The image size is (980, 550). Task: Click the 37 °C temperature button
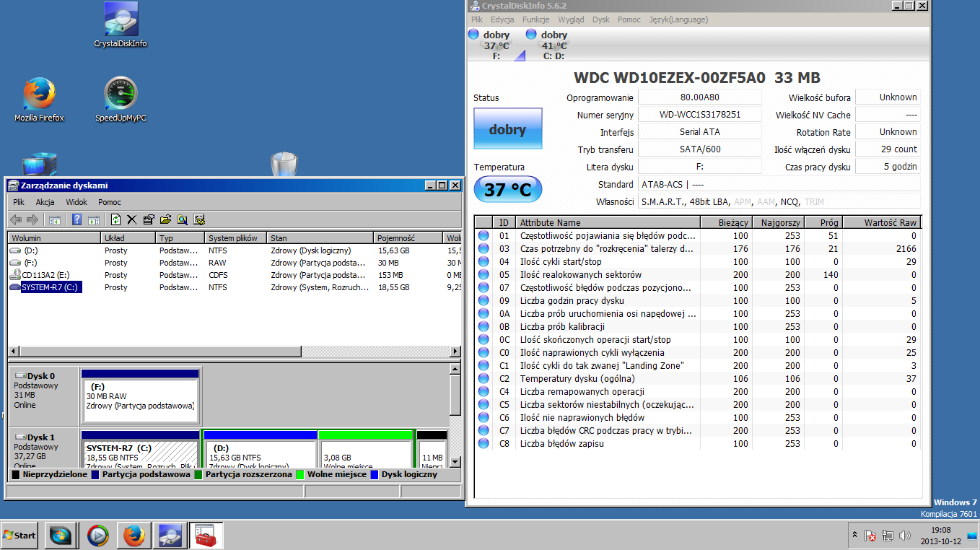pos(507,190)
